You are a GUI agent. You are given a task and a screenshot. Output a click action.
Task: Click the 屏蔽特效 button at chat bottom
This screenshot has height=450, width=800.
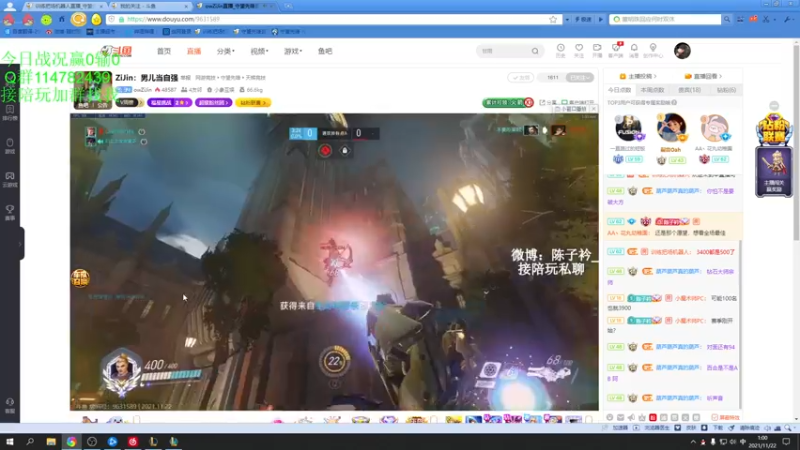725,417
